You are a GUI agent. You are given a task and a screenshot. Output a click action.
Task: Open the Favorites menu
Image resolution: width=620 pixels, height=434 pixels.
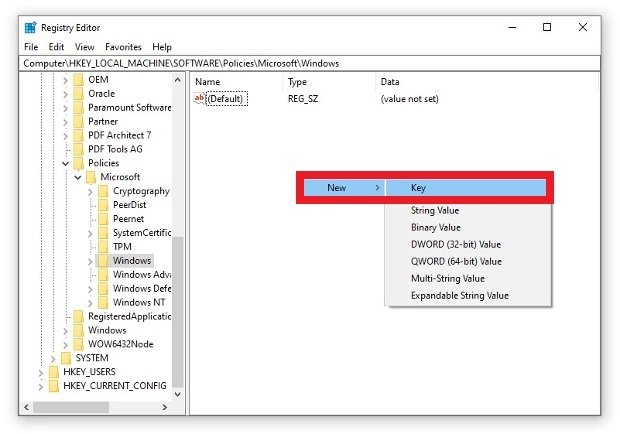123,47
